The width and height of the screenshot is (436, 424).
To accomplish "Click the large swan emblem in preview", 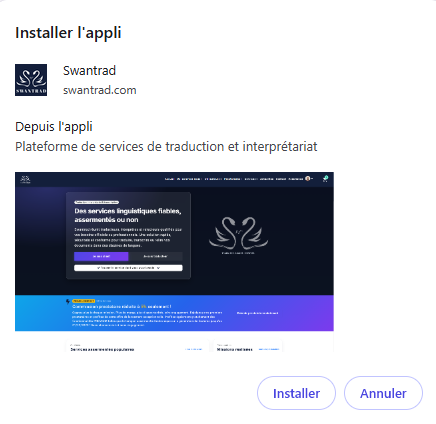I will [x=239, y=234].
